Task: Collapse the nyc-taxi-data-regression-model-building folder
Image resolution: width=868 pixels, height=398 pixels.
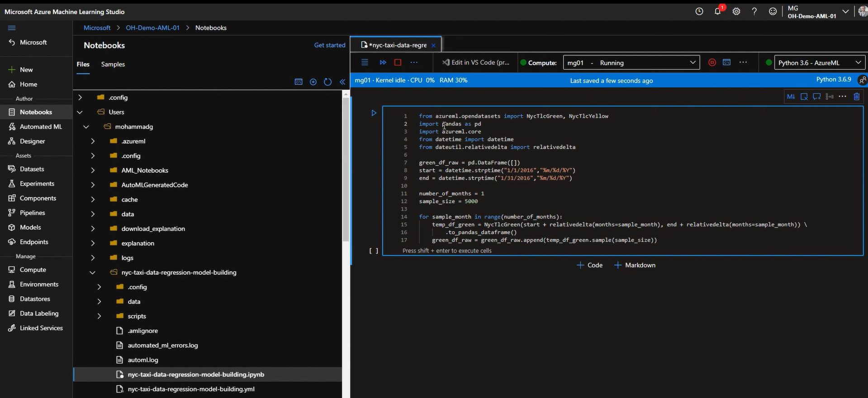Action: click(92, 272)
